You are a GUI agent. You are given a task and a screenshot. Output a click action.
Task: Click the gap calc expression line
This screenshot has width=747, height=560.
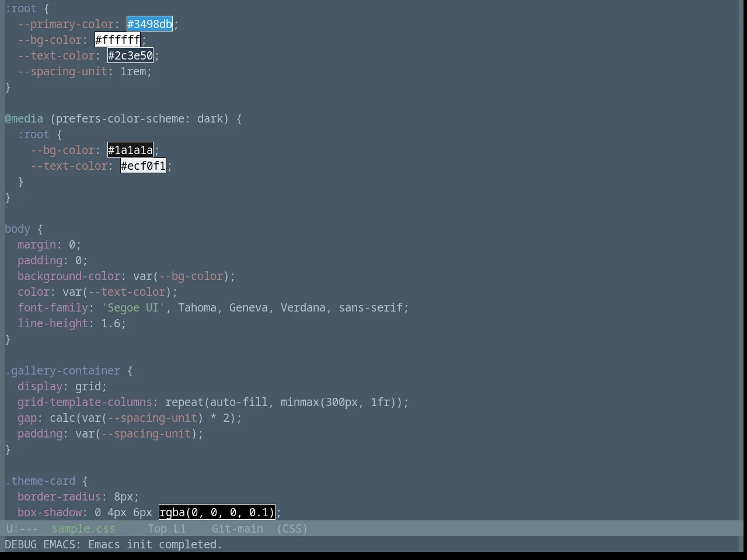(130, 418)
